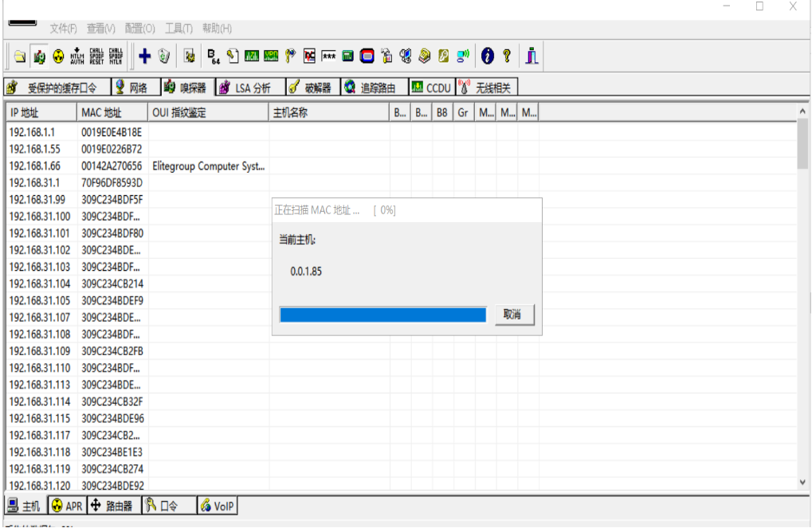
Task: Open the configuration toolbar icon
Action: [190, 56]
